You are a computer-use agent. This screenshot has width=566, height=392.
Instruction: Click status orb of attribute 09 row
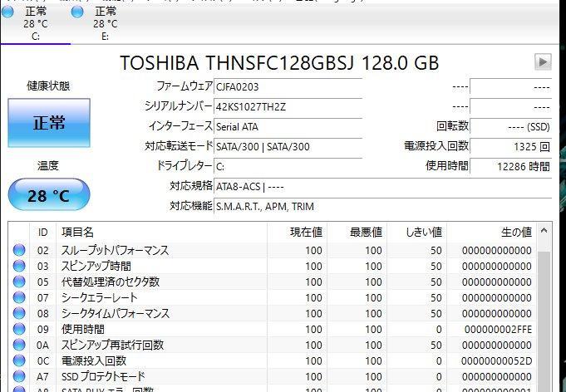click(x=19, y=329)
